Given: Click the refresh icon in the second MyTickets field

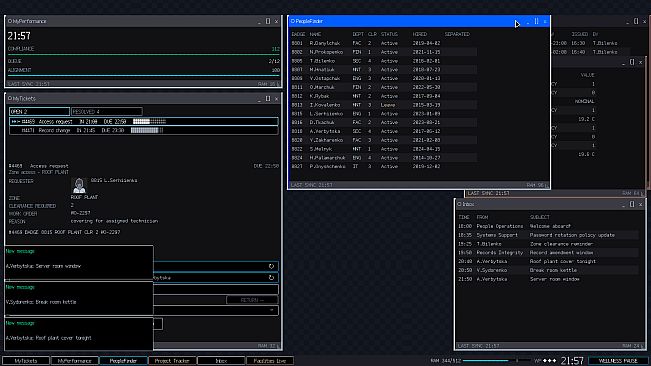Looking at the screenshot, I should (x=271, y=278).
